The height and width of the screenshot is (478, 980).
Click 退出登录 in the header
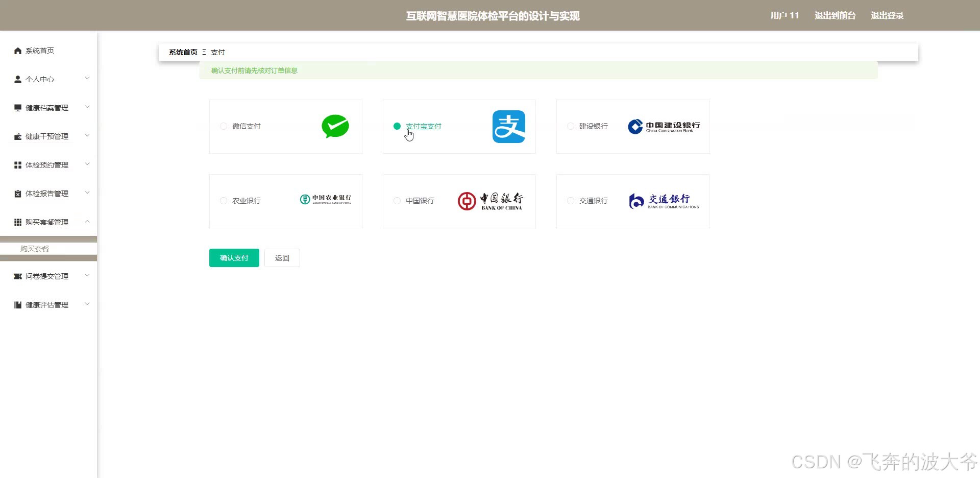pyautogui.click(x=887, y=15)
